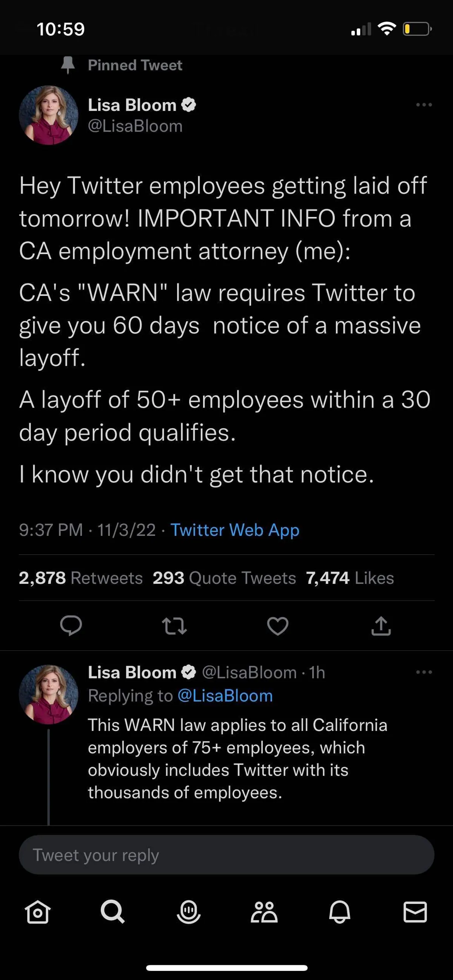View the 2,878 Retweets list
Image resolution: width=453 pixels, height=980 pixels.
[x=81, y=578]
